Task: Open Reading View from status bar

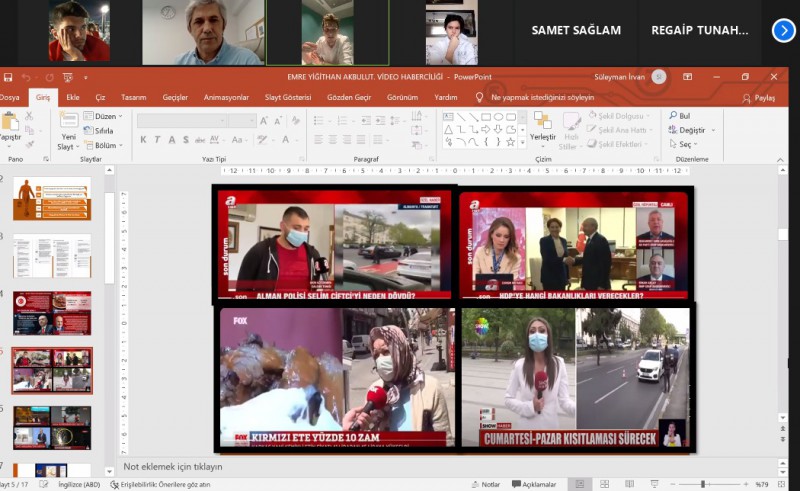Action: 630,484
